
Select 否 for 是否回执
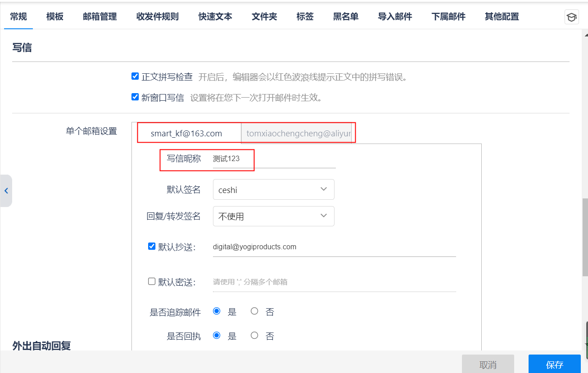254,335
